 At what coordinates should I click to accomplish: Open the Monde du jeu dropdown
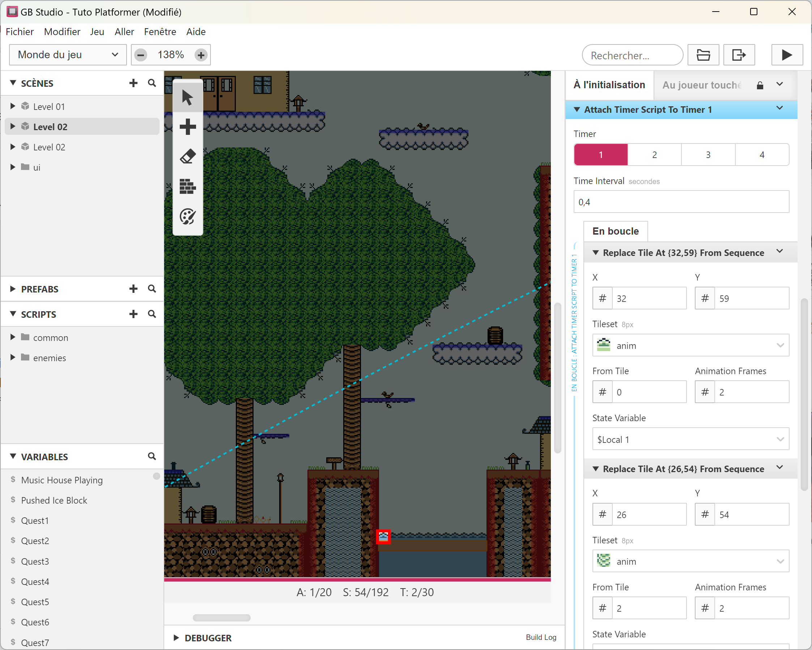click(68, 55)
